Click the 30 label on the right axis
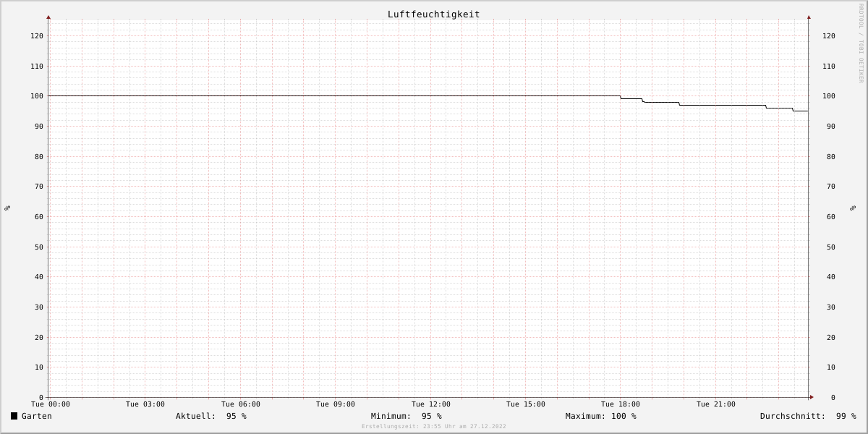 [831, 307]
